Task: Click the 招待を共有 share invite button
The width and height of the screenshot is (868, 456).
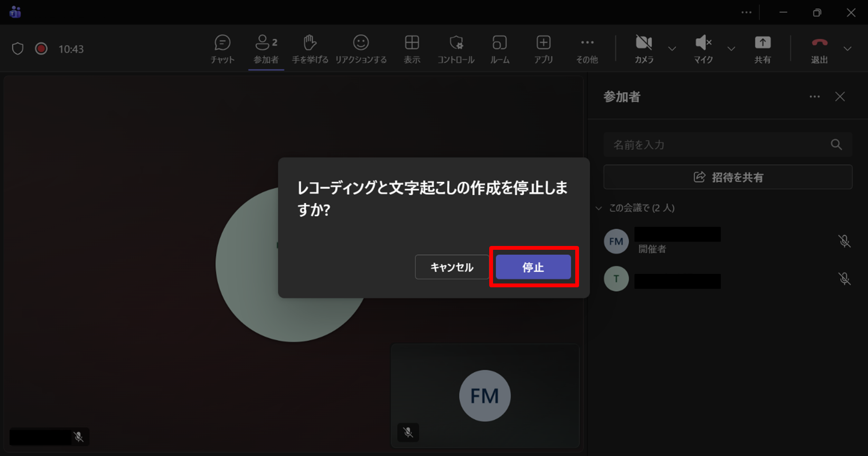Action: [x=728, y=177]
